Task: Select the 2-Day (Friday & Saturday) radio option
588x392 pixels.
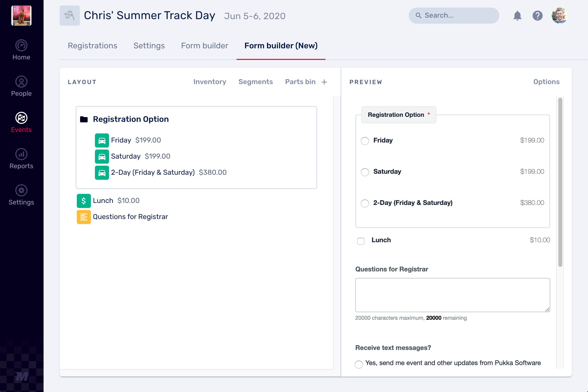Action: coord(365,203)
